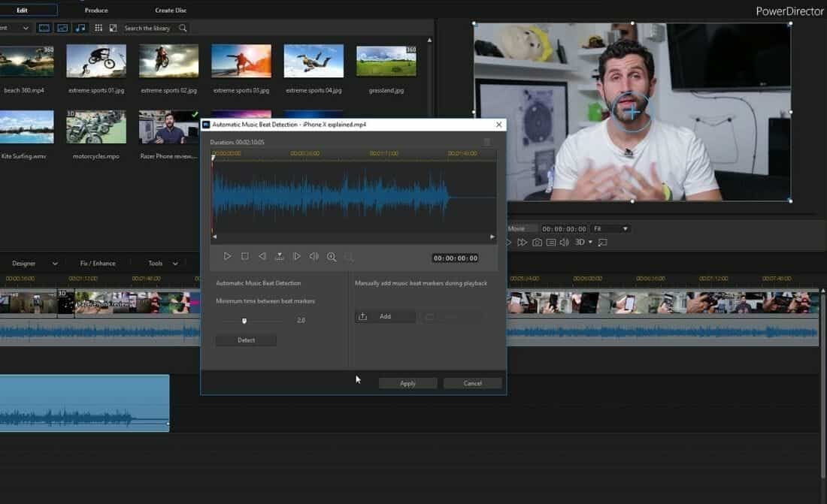The image size is (827, 504).
Task: Click the grid library view icon
Action: coord(98,28)
